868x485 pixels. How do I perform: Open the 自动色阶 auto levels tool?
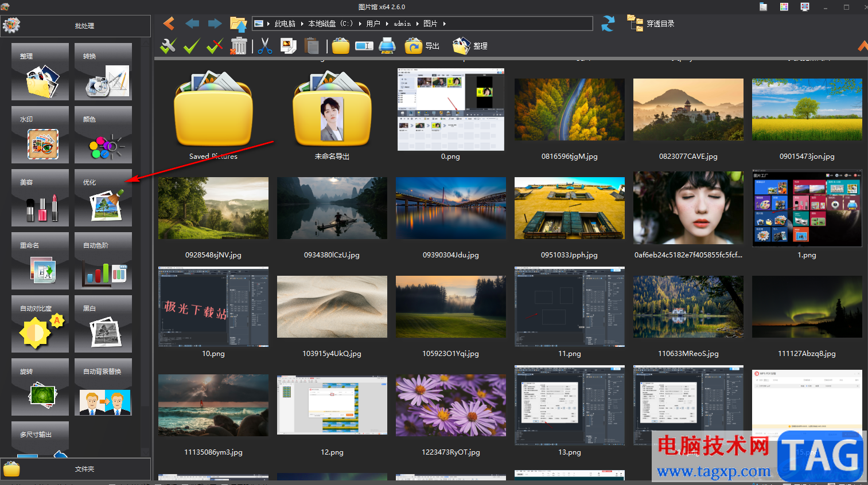(x=103, y=261)
